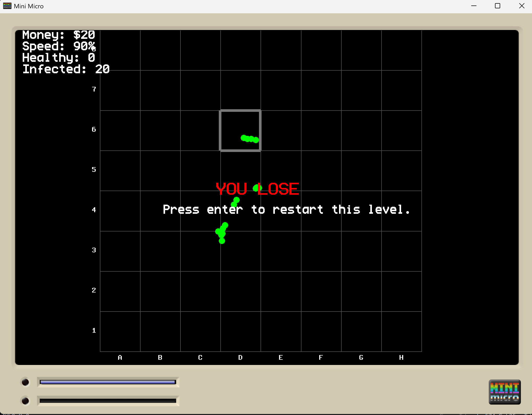
Task: Click row label 7 beside grid
Action: pyautogui.click(x=94, y=89)
